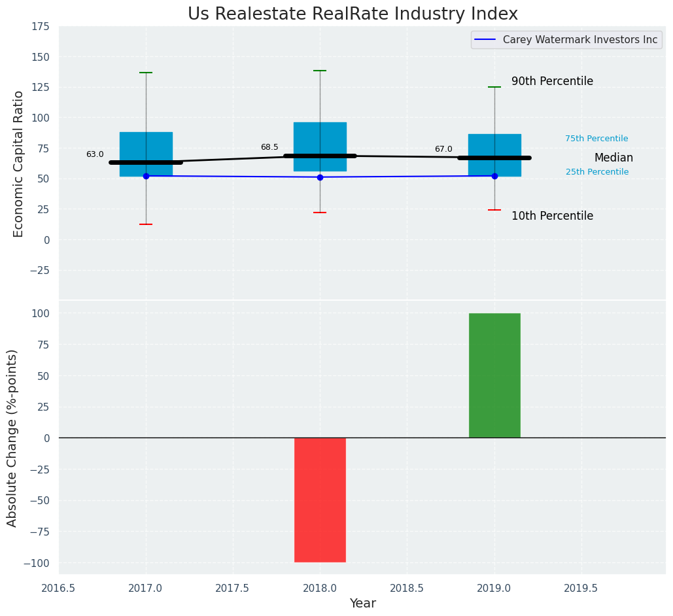Click the red 10th percentile cap below 2018
The height and width of the screenshot is (616, 673).
pos(320,213)
